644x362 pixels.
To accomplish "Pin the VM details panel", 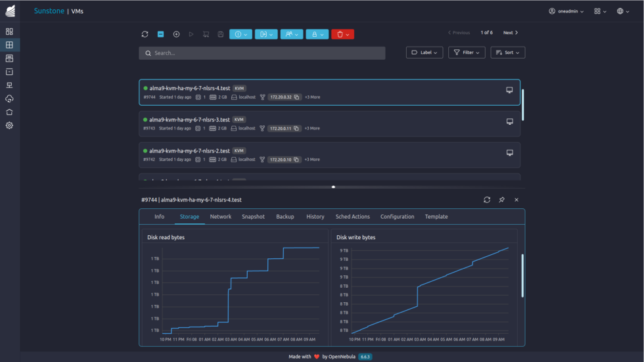I will (501, 200).
